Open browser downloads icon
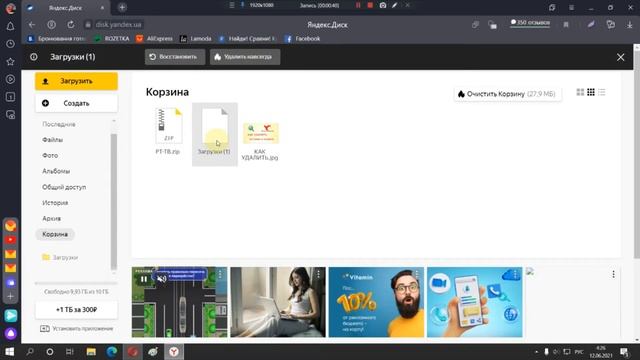The width and height of the screenshot is (640, 360). tap(630, 24)
